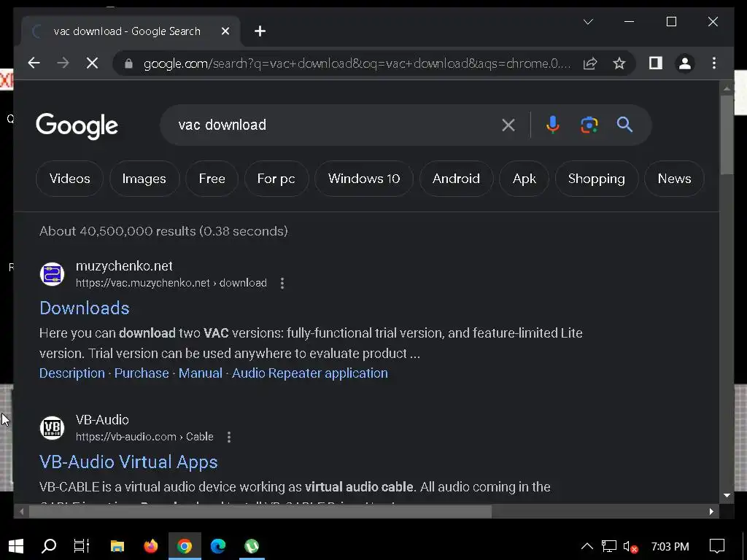
Task: Click the scroll down arrow
Action: pyautogui.click(x=727, y=495)
